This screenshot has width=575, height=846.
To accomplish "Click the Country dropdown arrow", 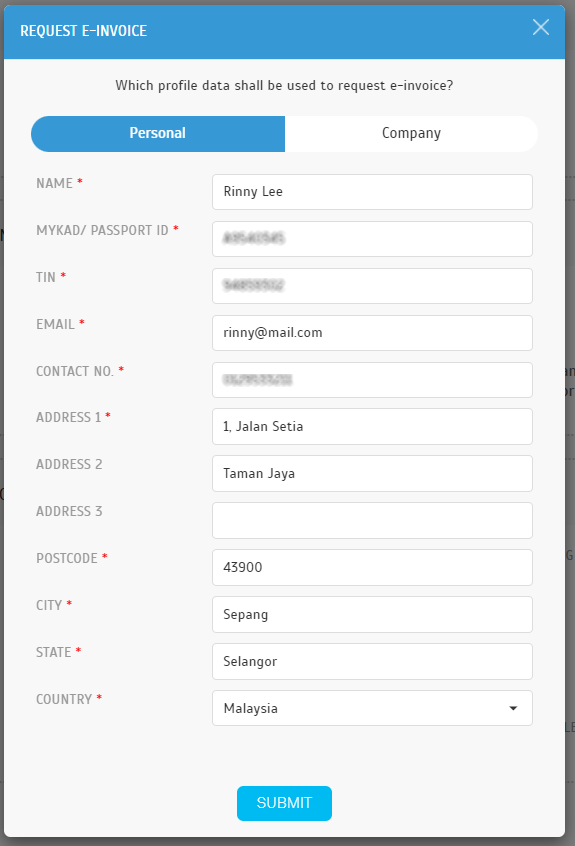I will tap(513, 708).
